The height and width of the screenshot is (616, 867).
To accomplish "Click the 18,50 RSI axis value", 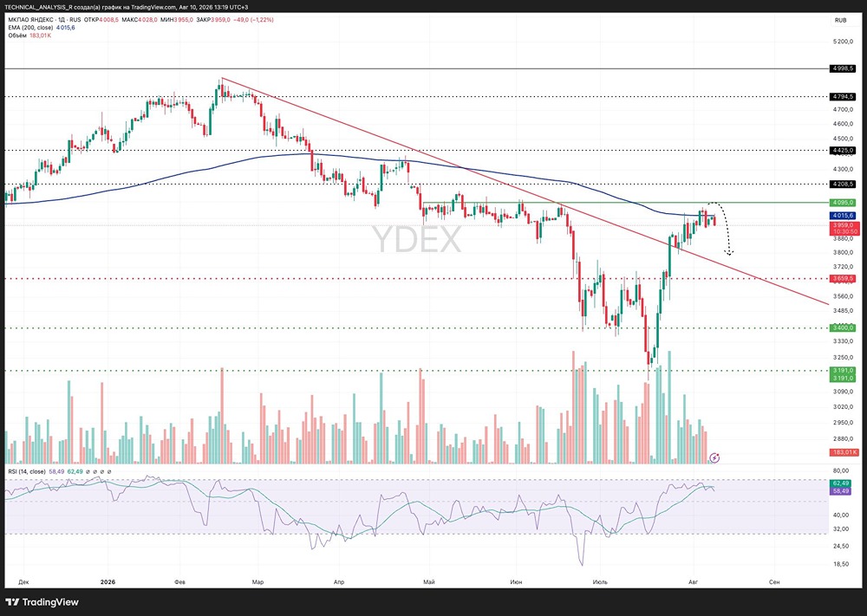I will 841,564.
